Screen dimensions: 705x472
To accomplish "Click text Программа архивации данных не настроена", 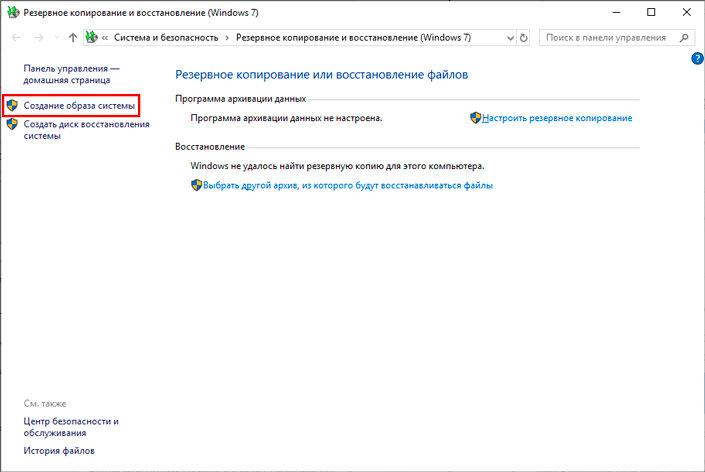I will (286, 118).
